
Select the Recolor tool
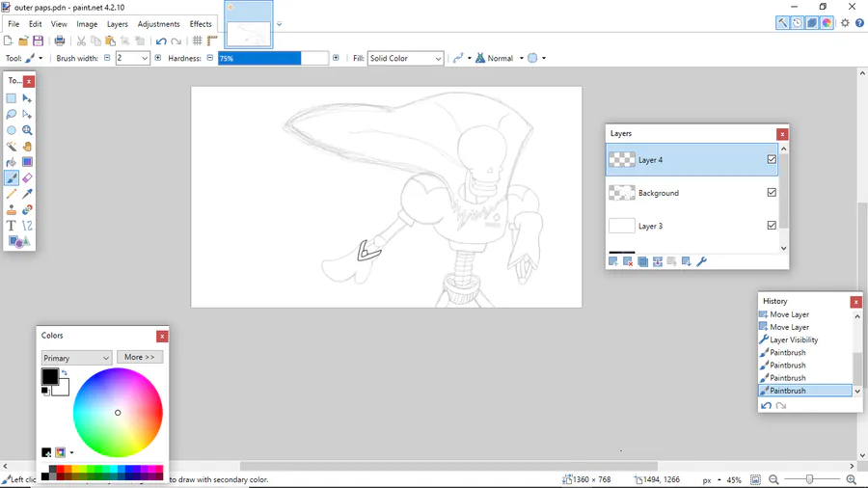pos(27,210)
